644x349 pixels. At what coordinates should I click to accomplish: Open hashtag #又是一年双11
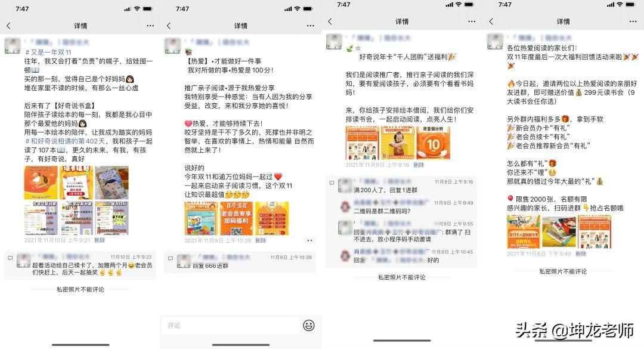pos(48,52)
